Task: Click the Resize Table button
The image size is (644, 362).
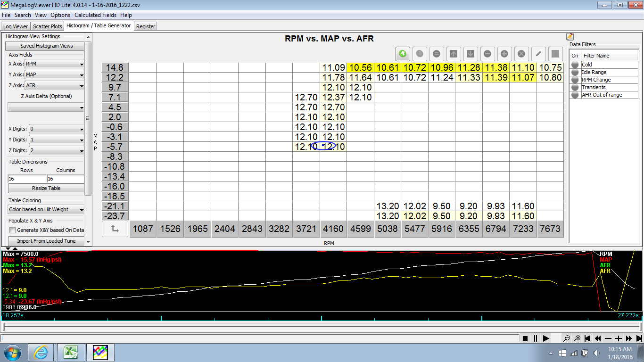Action: coord(46,188)
